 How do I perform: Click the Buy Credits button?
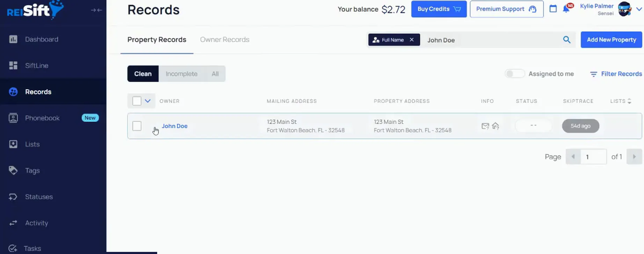[439, 9]
